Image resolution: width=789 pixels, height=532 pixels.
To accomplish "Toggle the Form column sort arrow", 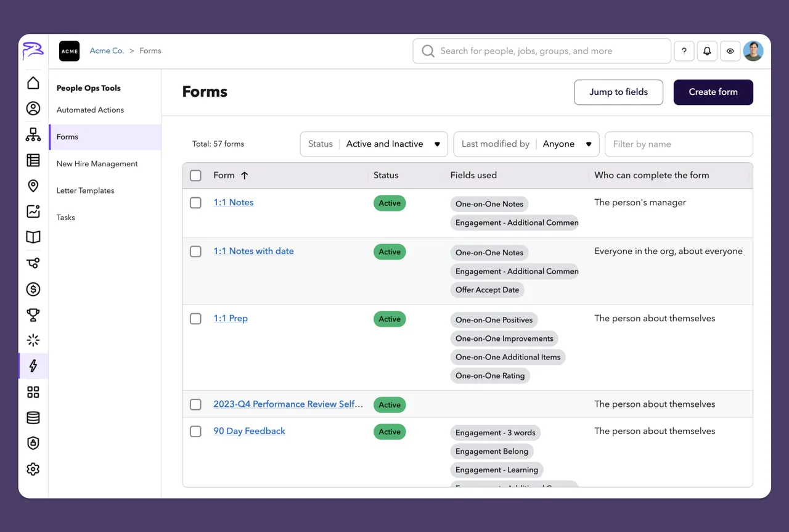I will (x=245, y=175).
